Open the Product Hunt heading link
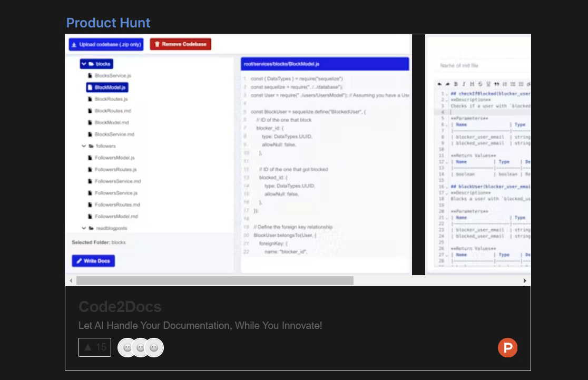The width and height of the screenshot is (588, 380). 108,23
